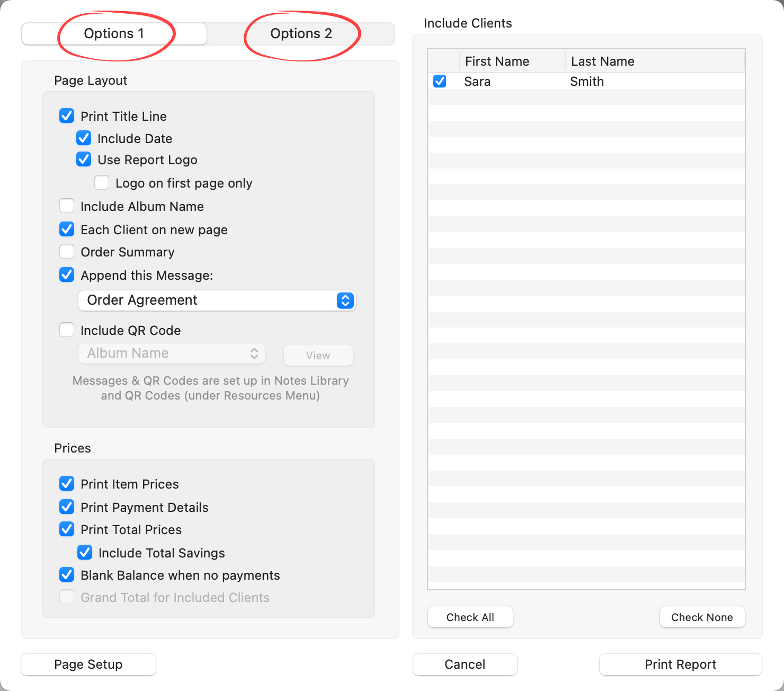Check Include Album Name option
This screenshot has width=784, height=691.
67,206
